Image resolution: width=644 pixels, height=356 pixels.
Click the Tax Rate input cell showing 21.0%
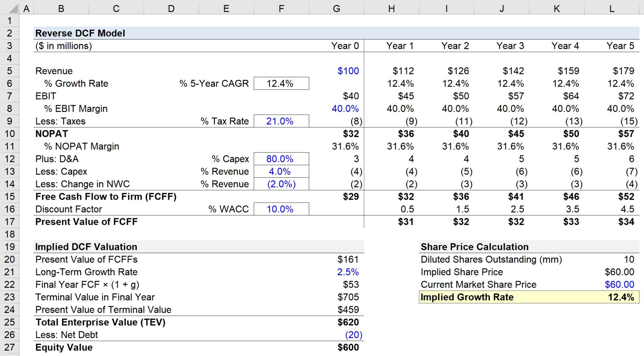coord(281,121)
